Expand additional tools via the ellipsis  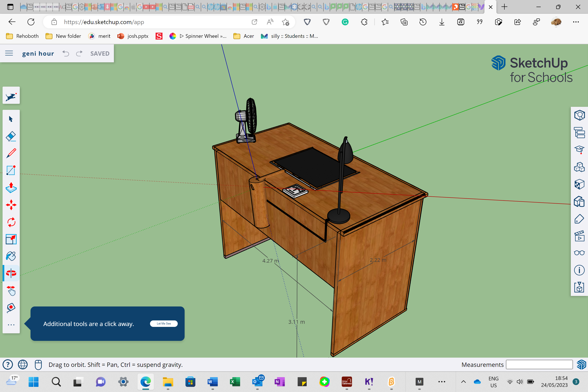tap(11, 325)
